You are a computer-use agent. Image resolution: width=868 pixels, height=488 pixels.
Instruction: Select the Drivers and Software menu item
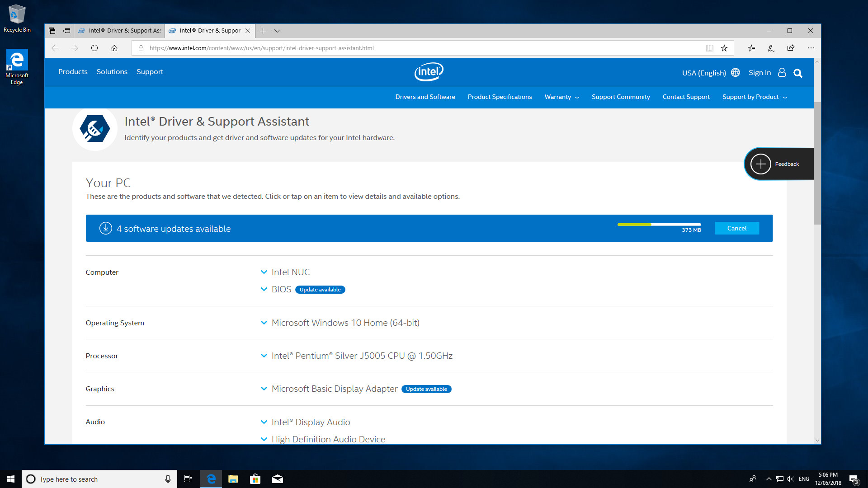pyautogui.click(x=425, y=97)
